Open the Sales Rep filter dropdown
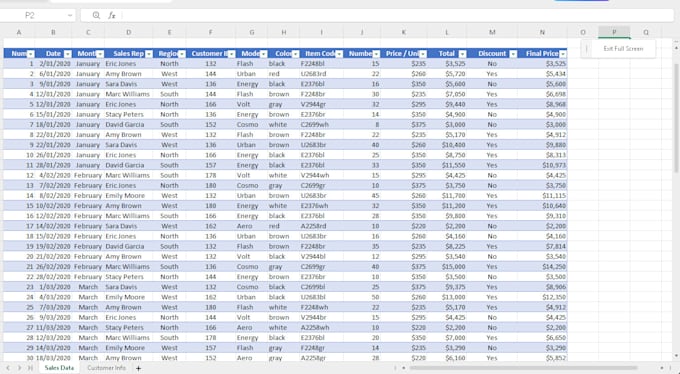Screen dimensions: 680x374 (x=149, y=54)
